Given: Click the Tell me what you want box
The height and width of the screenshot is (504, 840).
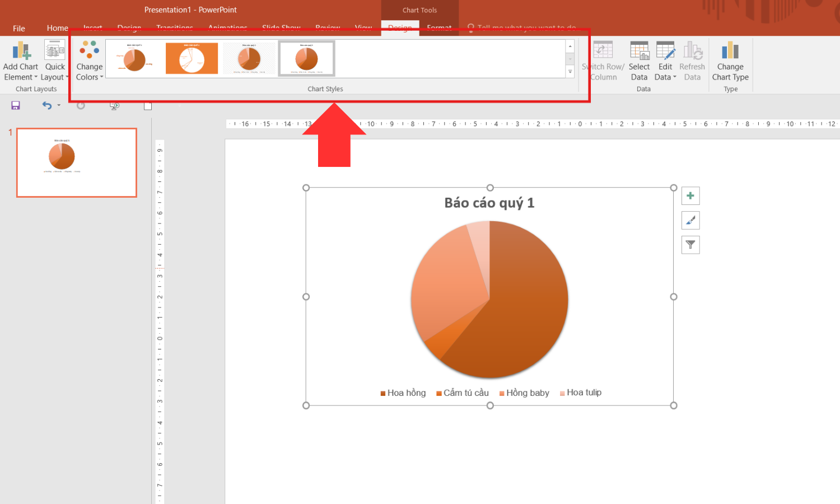Looking at the screenshot, I should point(522,28).
